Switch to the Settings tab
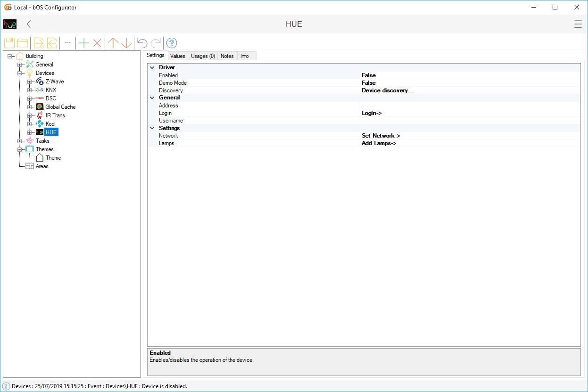The width and height of the screenshot is (588, 392). coord(156,56)
